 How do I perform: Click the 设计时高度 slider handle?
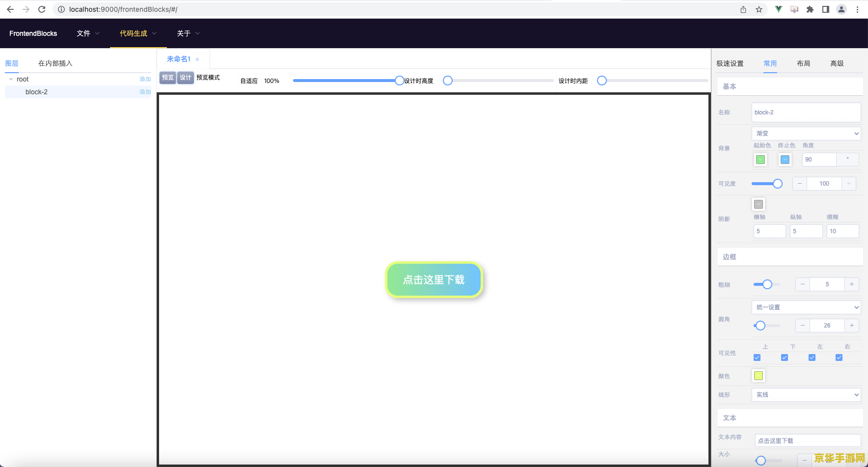(x=448, y=81)
